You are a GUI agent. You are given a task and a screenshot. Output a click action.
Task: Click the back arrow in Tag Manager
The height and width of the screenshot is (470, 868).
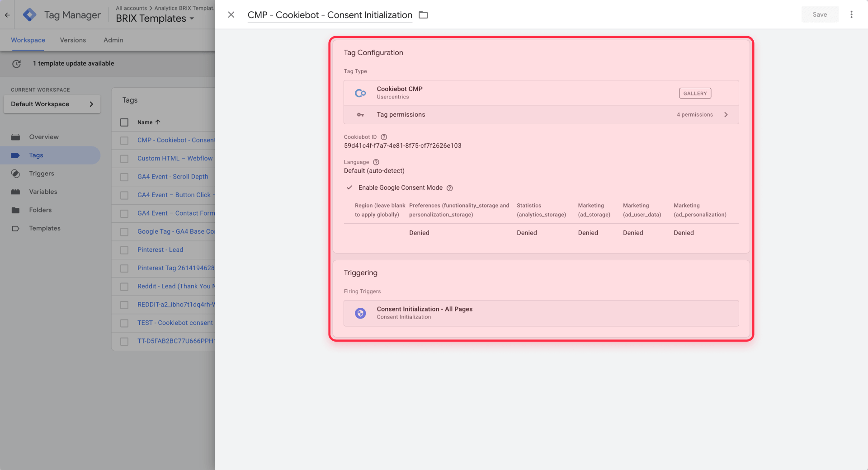tap(7, 15)
